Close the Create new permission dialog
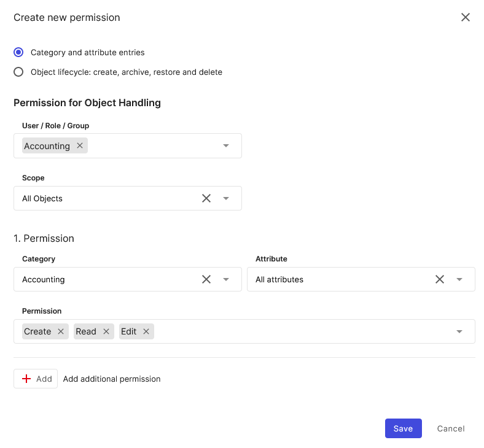The image size is (484, 448). [x=466, y=17]
